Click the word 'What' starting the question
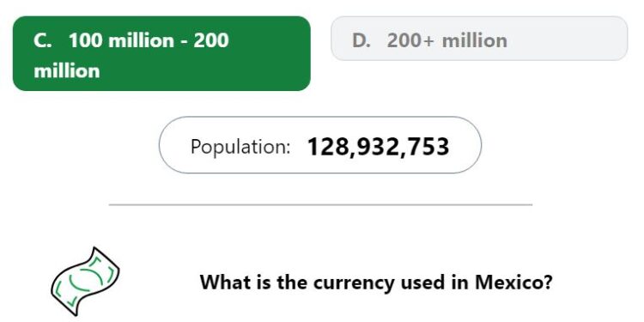 pyautogui.click(x=219, y=283)
